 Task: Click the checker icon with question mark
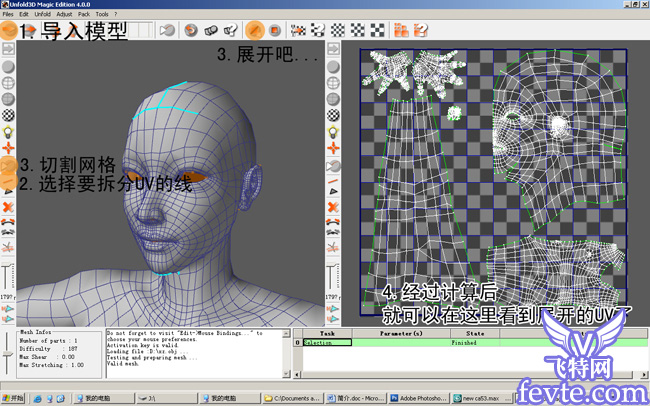click(x=318, y=30)
